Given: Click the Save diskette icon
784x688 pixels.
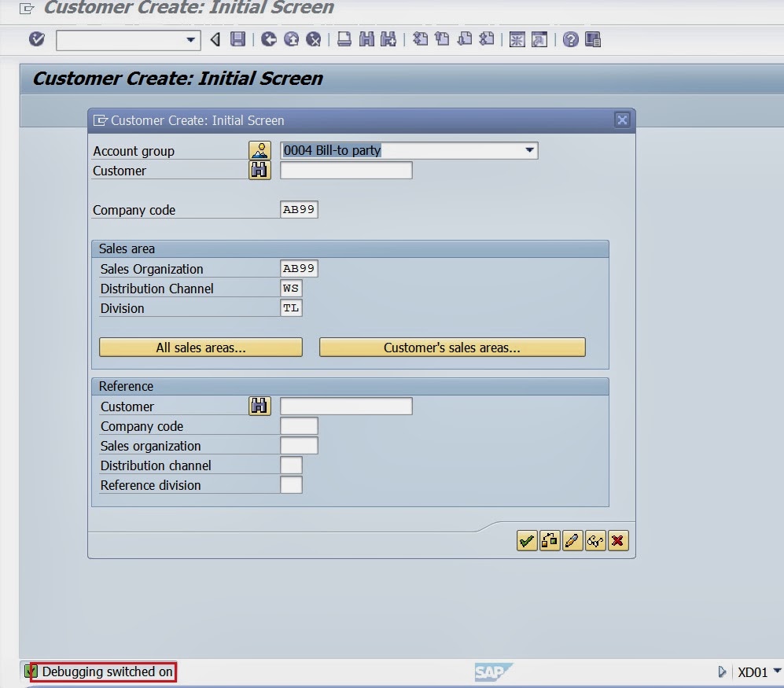Looking at the screenshot, I should click(x=237, y=39).
